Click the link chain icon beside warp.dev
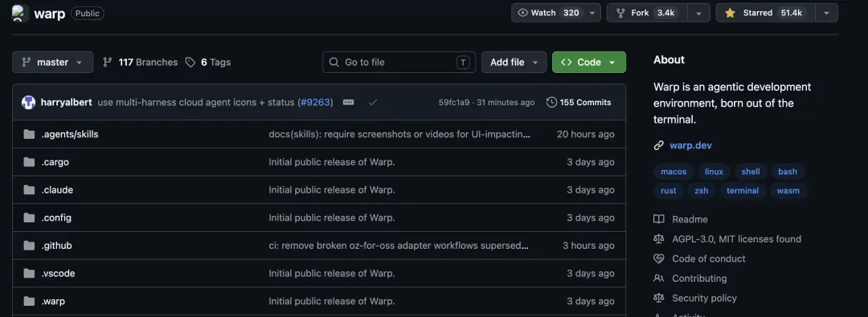 pyautogui.click(x=659, y=145)
